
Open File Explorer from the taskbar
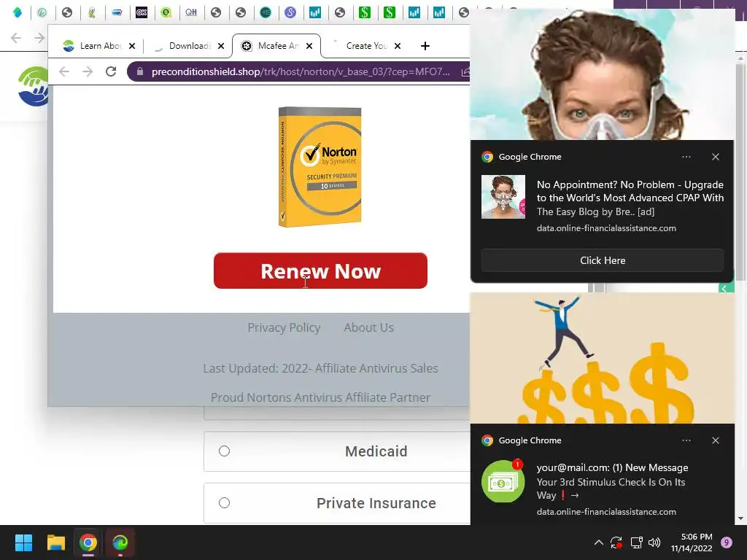point(55,542)
